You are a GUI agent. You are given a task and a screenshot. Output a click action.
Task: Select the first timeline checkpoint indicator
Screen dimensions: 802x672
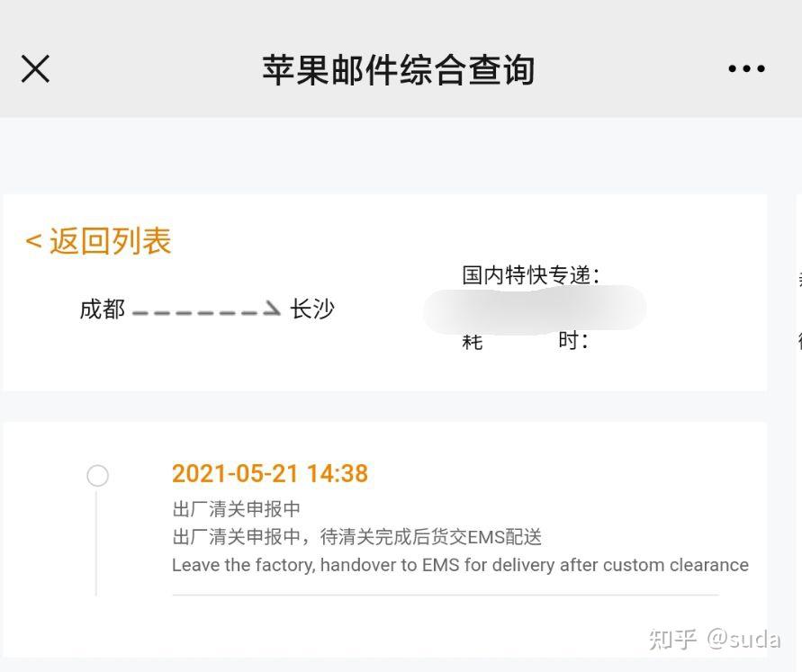(97, 475)
